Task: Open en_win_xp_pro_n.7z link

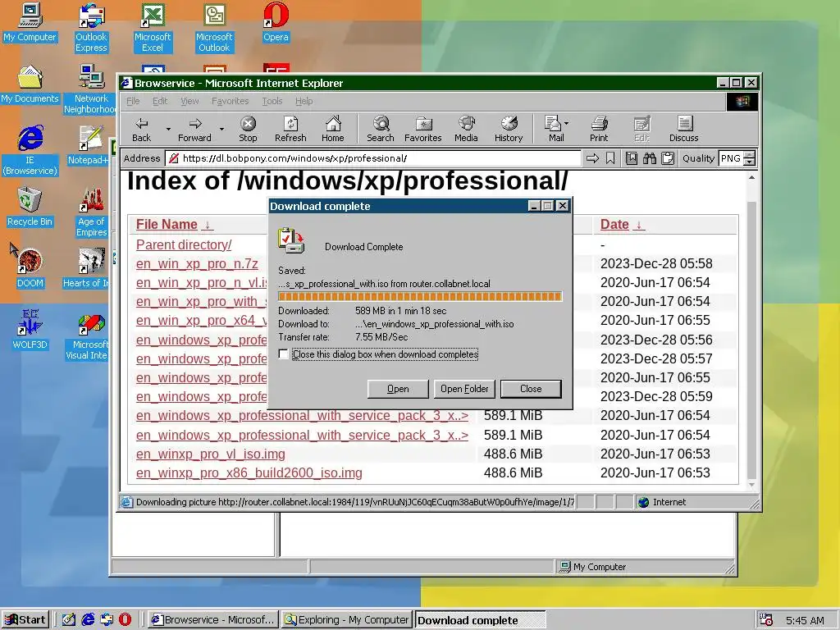Action: [197, 263]
